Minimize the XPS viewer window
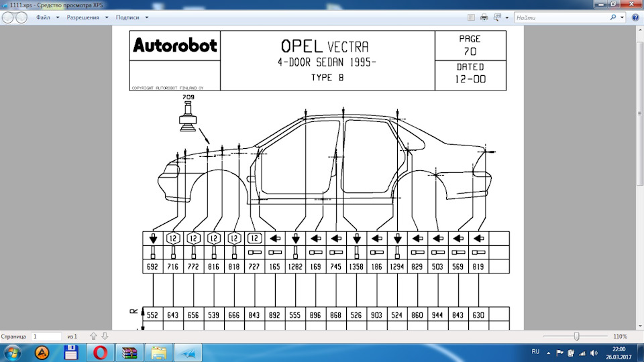 [x=601, y=4]
